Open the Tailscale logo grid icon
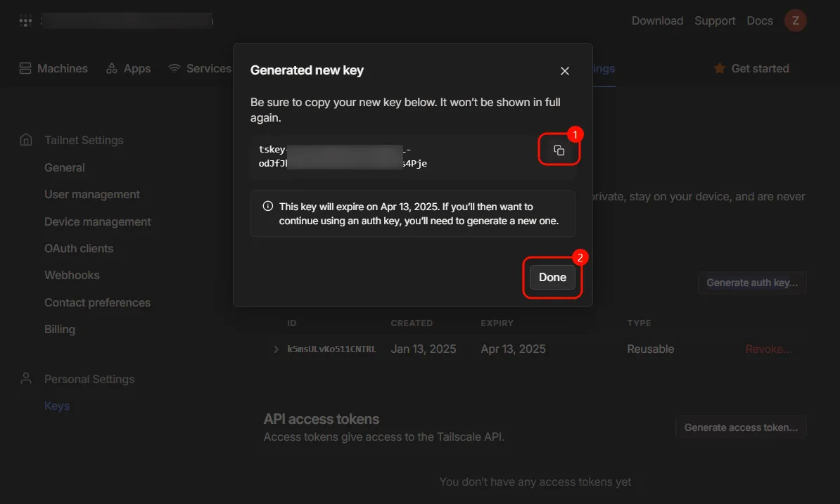This screenshot has height=504, width=840. [25, 21]
